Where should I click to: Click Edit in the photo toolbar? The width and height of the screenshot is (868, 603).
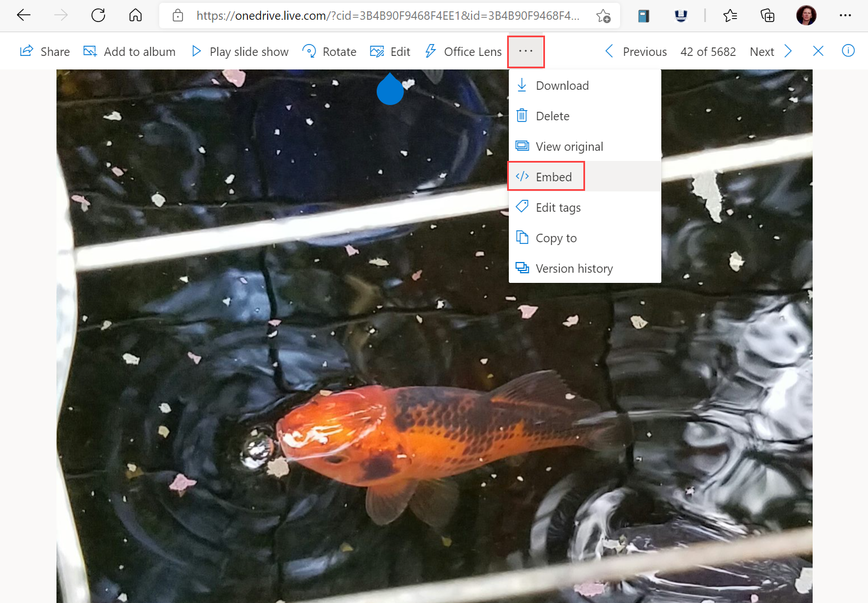tap(390, 51)
